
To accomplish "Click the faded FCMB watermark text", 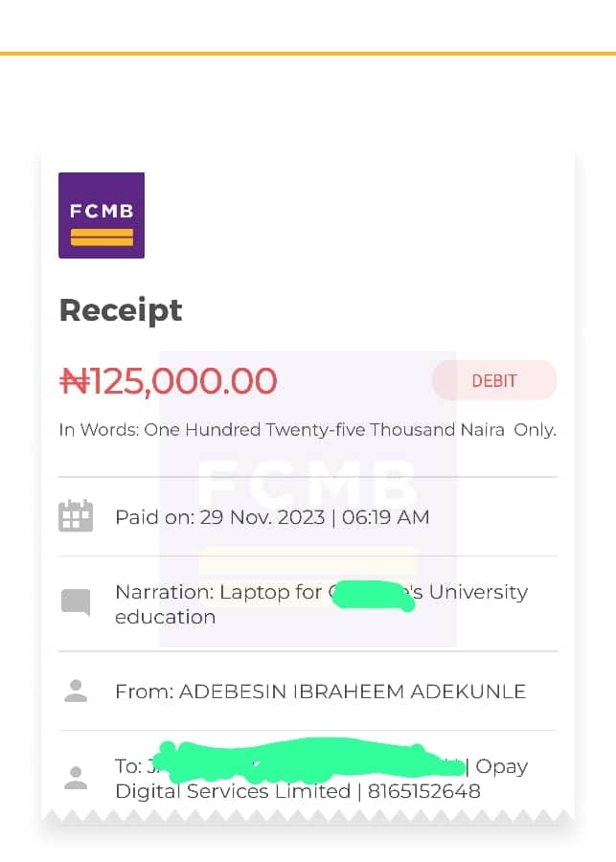I will (x=307, y=486).
